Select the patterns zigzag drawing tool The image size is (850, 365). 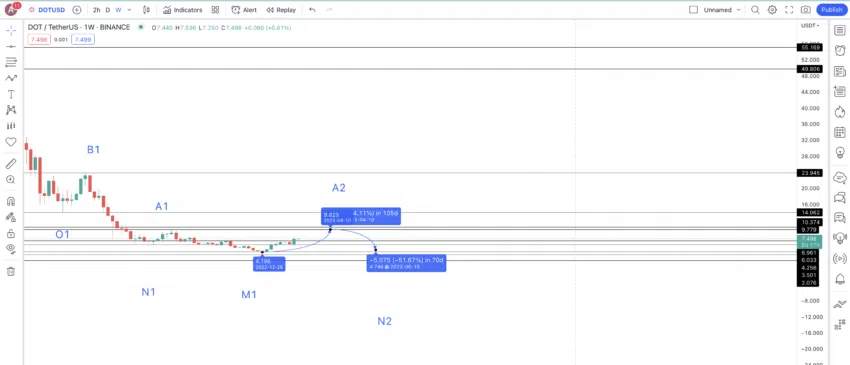(x=11, y=78)
